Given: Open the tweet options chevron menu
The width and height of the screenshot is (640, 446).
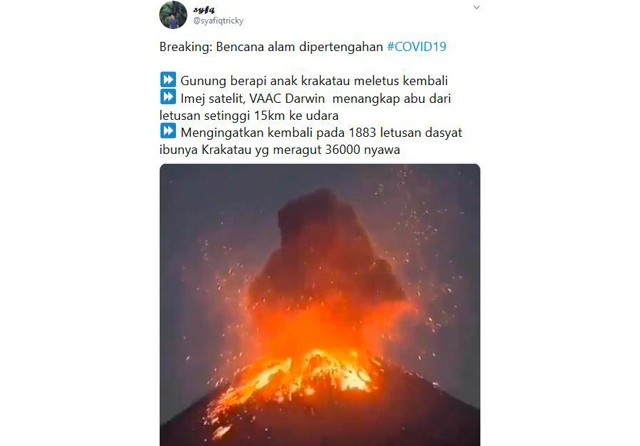Looking at the screenshot, I should 476,7.
